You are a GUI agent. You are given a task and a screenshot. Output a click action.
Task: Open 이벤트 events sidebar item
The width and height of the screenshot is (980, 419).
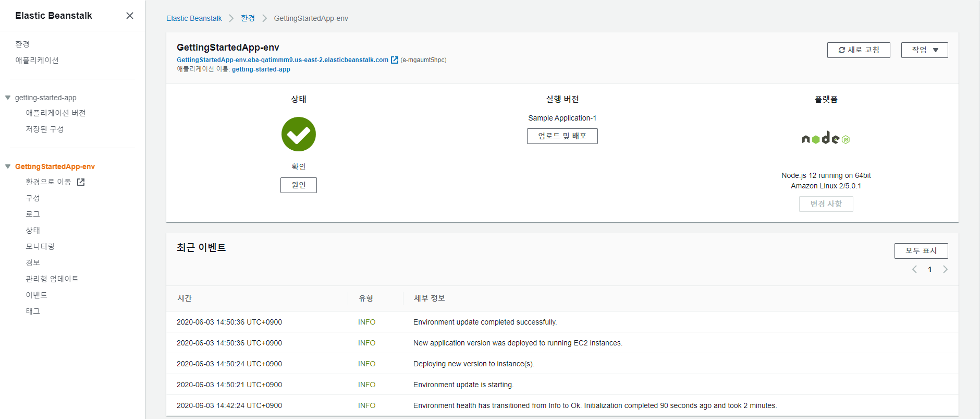click(36, 295)
